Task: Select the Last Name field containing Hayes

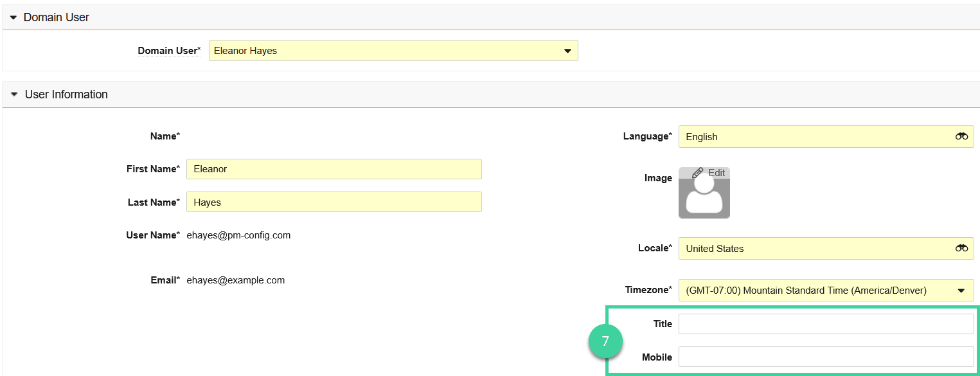Action: (334, 201)
